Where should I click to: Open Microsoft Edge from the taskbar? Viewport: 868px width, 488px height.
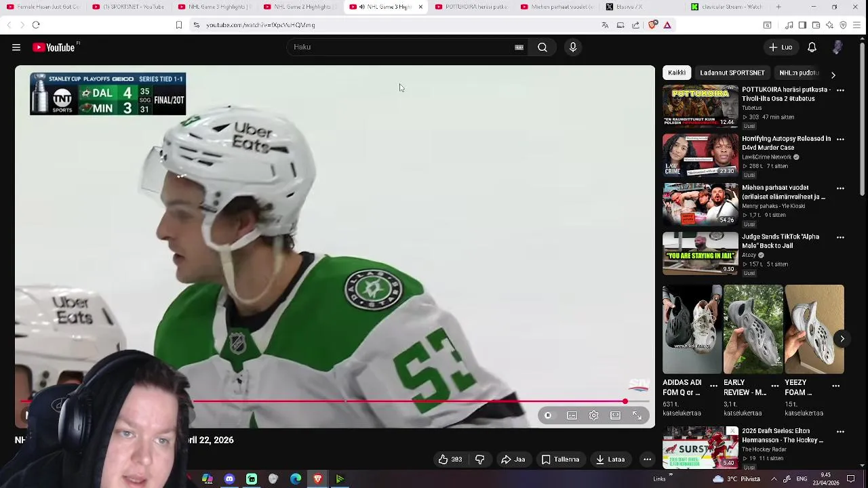tap(296, 479)
